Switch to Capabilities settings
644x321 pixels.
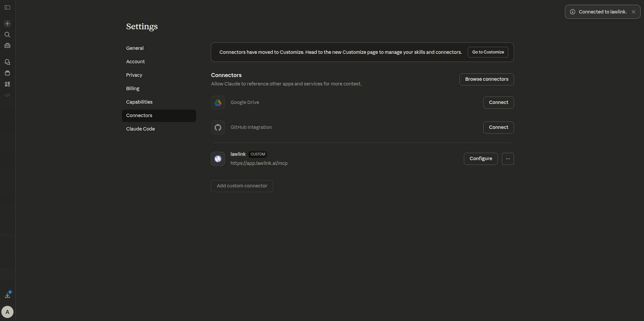tap(159, 102)
